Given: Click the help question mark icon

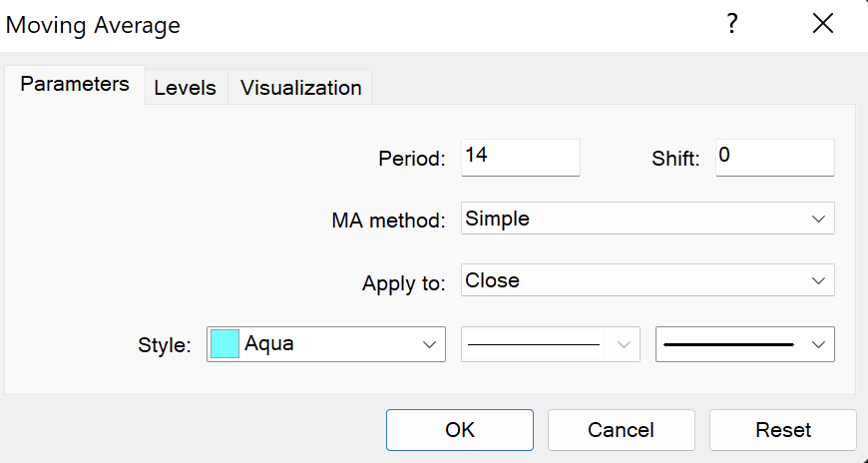Looking at the screenshot, I should 732,25.
